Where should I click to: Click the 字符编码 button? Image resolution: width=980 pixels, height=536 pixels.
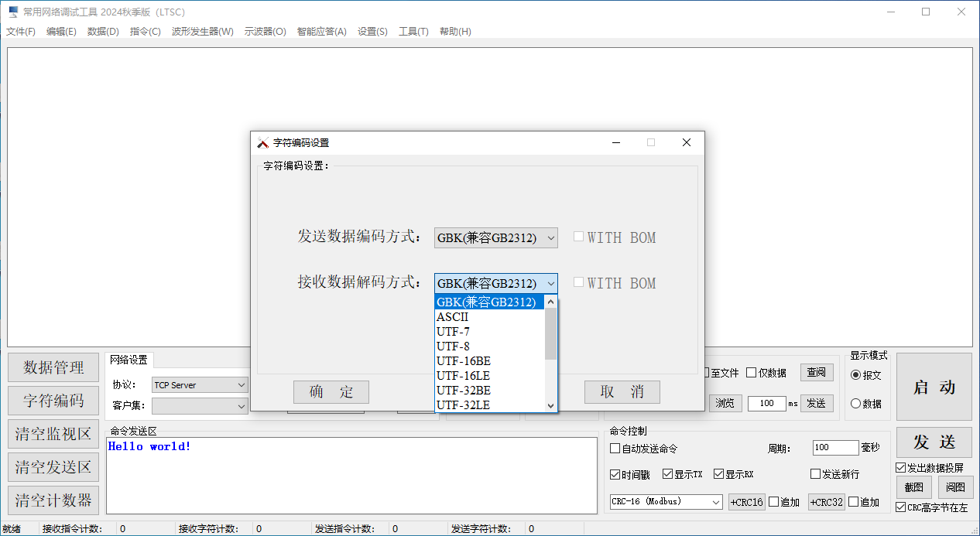(x=53, y=401)
